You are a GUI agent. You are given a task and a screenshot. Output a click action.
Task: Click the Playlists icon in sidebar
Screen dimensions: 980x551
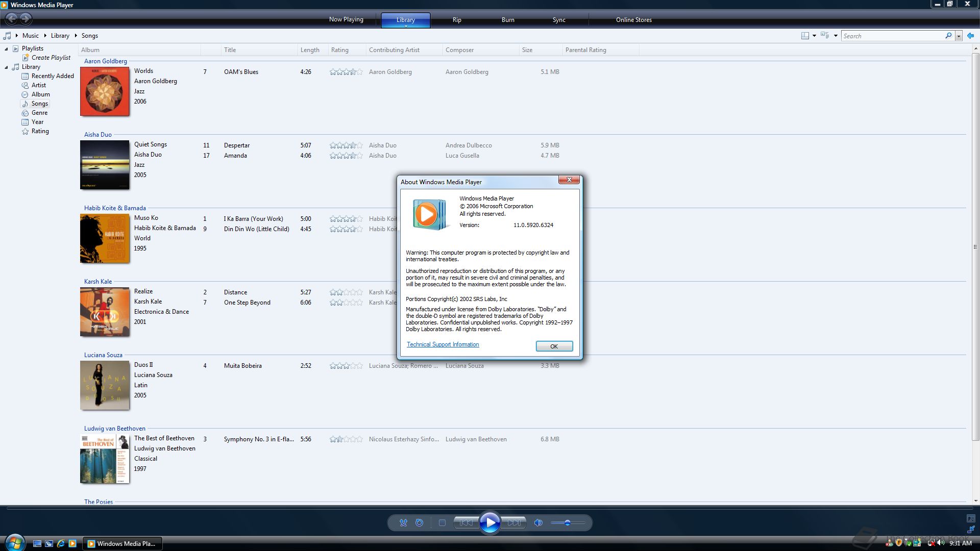pos(15,48)
